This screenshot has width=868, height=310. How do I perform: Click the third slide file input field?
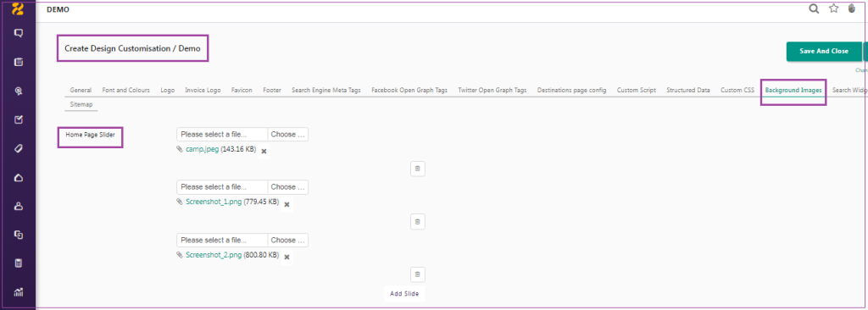pos(223,241)
